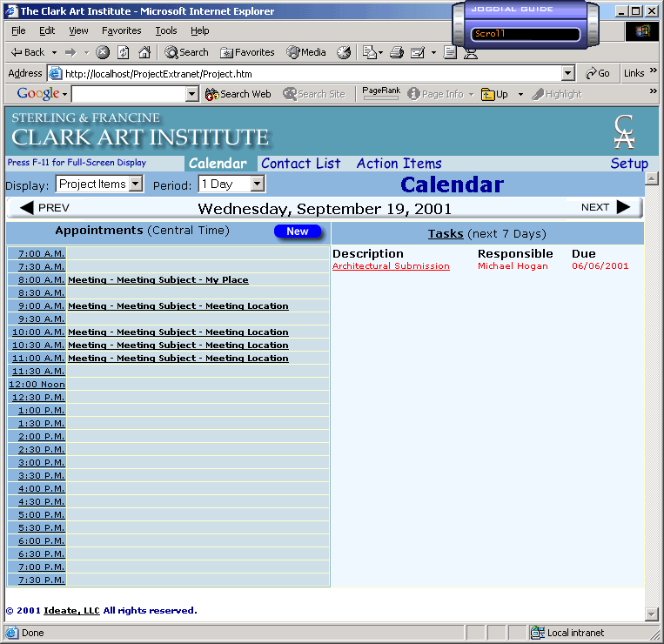Open the Back button history dropdown arrow
Screen dimensions: 664x644
(x=54, y=52)
